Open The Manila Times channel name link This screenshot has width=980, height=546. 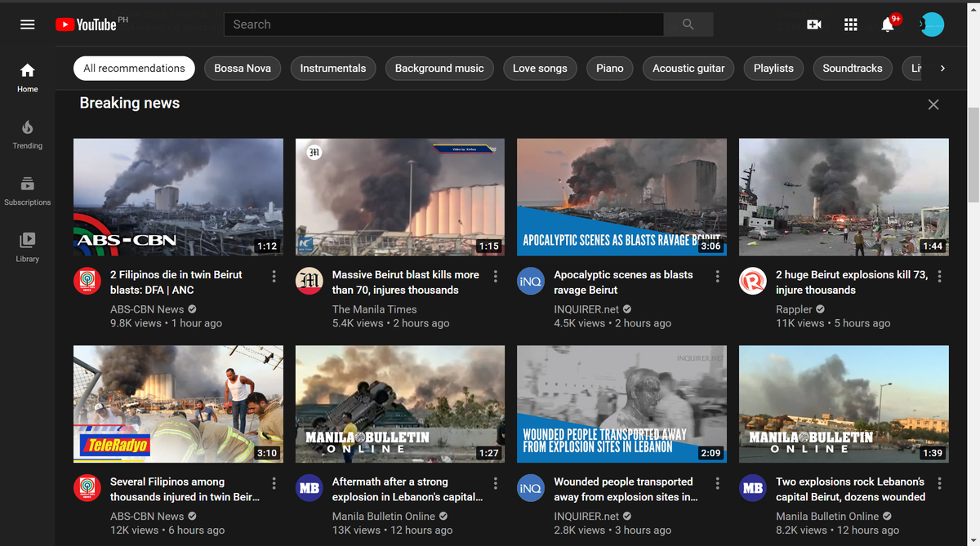374,309
